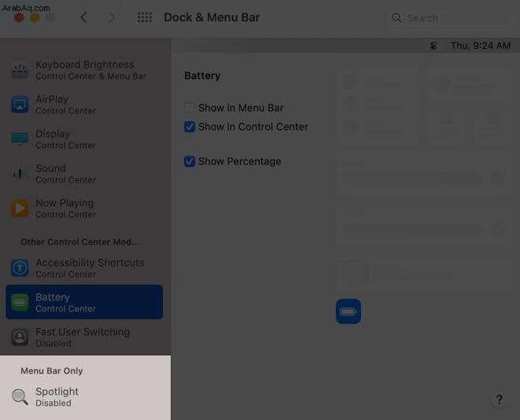Click the Thu 9:24 AM clock
The width and height of the screenshot is (520, 420).
480,46
